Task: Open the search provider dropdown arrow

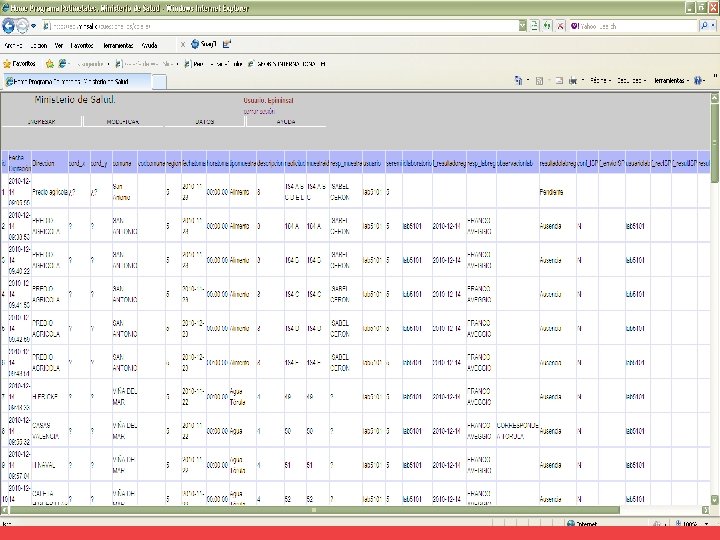Action: point(713,26)
